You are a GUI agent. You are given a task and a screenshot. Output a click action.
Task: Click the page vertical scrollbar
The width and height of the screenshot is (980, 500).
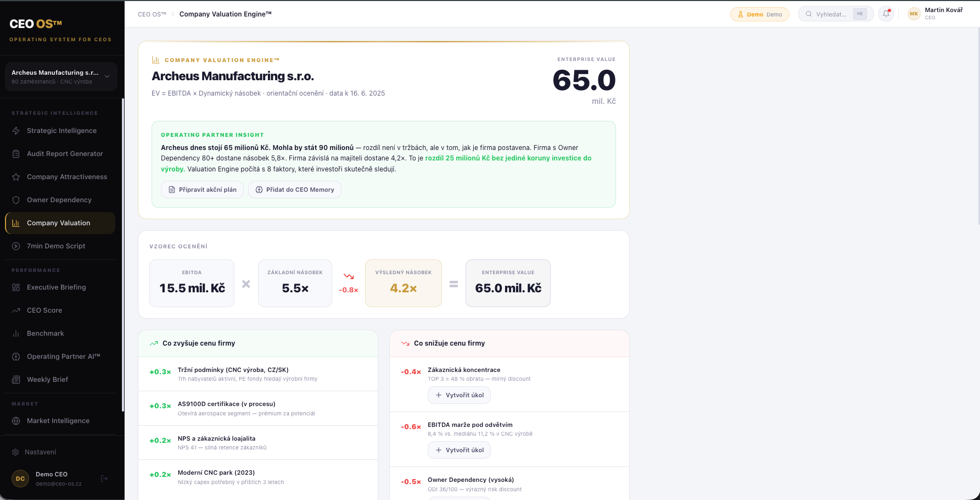pyautogui.click(x=978, y=126)
